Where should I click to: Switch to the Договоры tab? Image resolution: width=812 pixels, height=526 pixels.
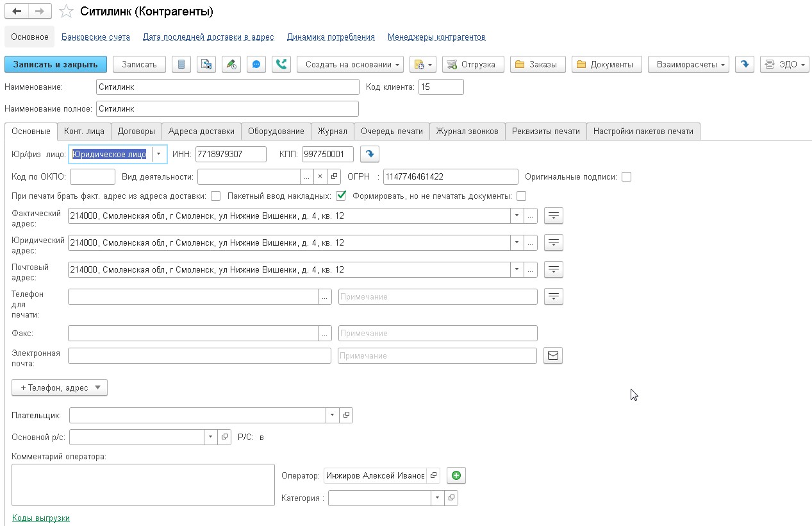click(137, 131)
